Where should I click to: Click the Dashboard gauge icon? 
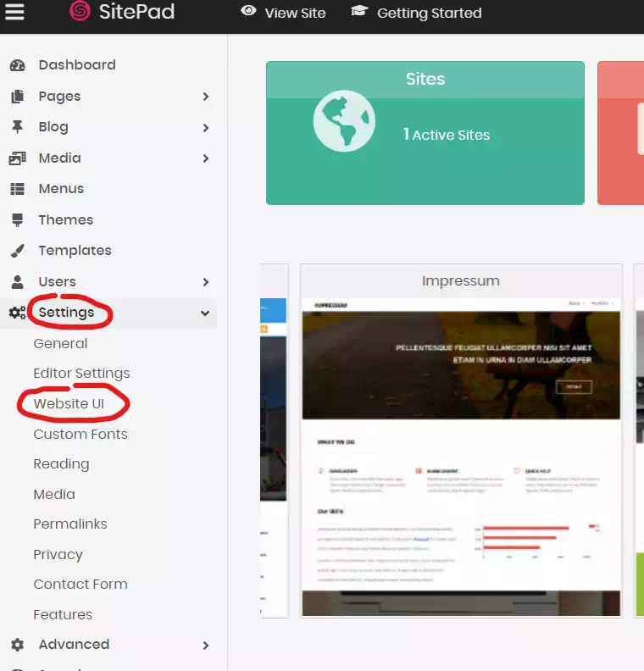point(18,65)
